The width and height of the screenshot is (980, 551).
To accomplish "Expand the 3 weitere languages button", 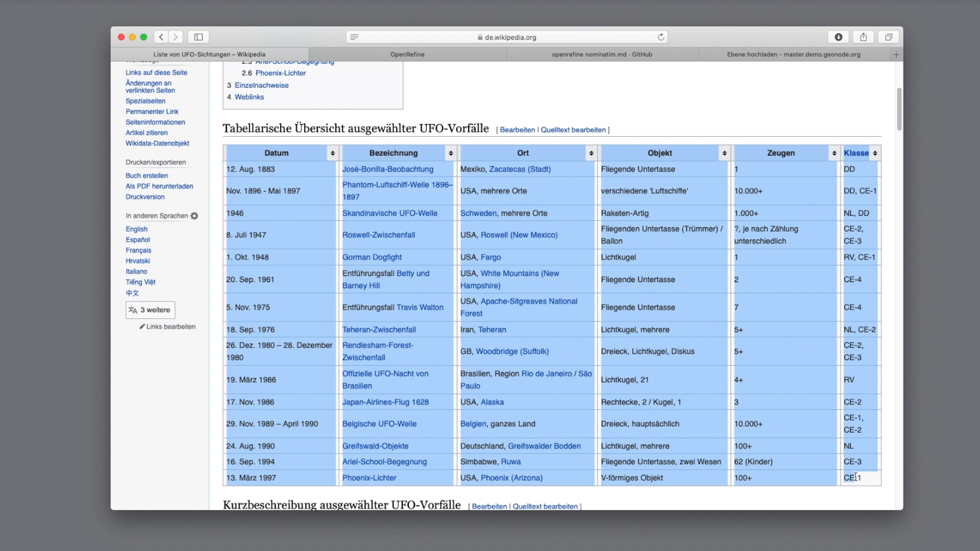I will click(150, 310).
